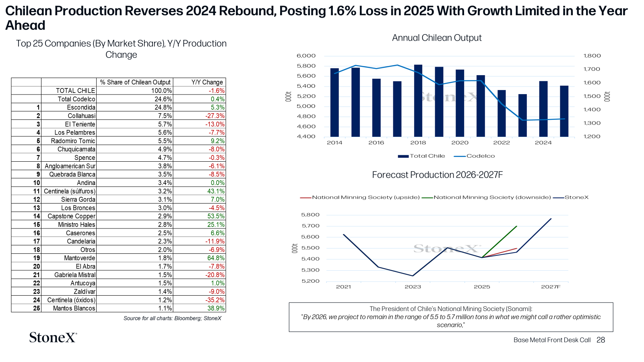
Task: Click the National Minning Society (upside) legend entry
Action: pos(360,197)
